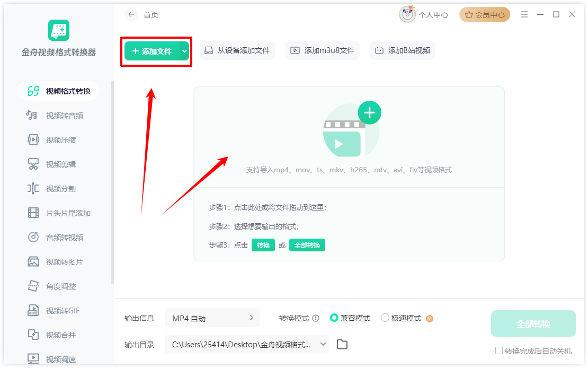Open 会员中心 membership button
The width and height of the screenshot is (588, 368).
pos(485,15)
